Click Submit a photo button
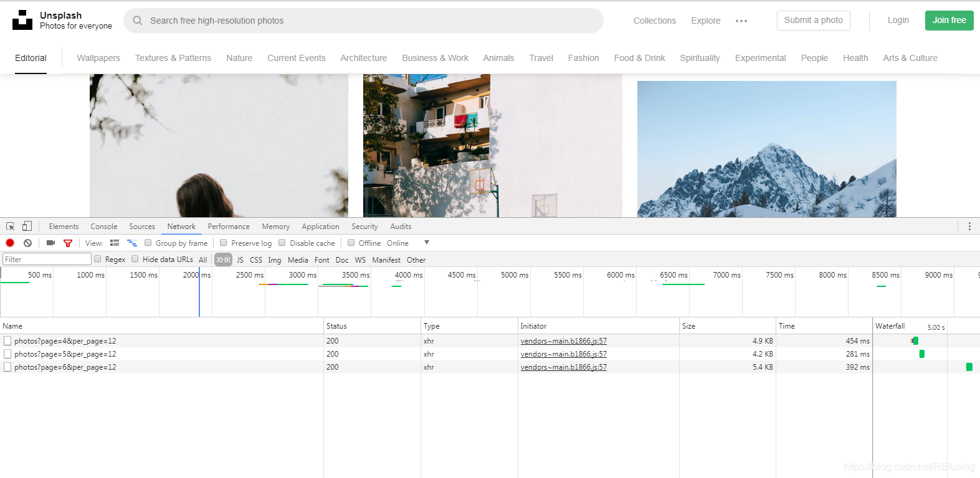The height and width of the screenshot is (478, 980). (814, 21)
